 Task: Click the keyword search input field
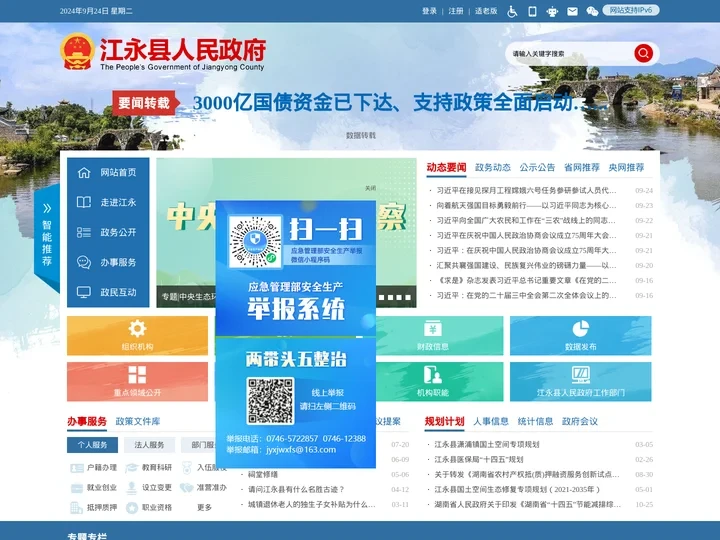coord(569,54)
